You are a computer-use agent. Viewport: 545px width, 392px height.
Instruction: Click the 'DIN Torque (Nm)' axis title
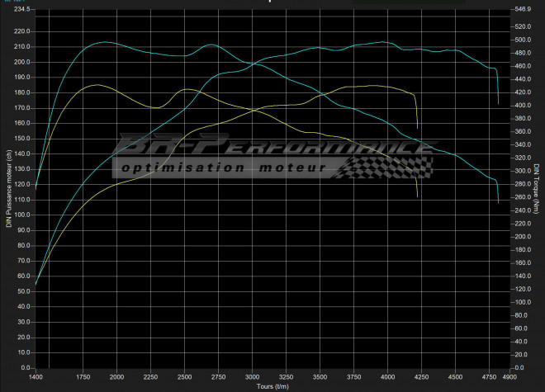tap(536, 189)
